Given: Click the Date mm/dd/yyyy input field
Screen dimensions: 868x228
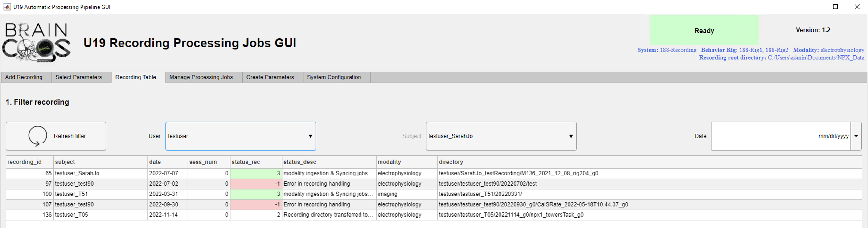Looking at the screenshot, I should 781,136.
